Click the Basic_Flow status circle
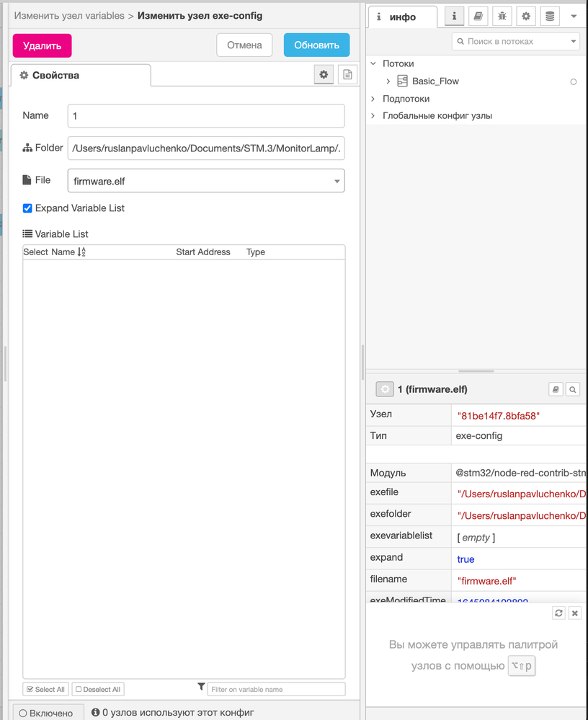 (574, 81)
